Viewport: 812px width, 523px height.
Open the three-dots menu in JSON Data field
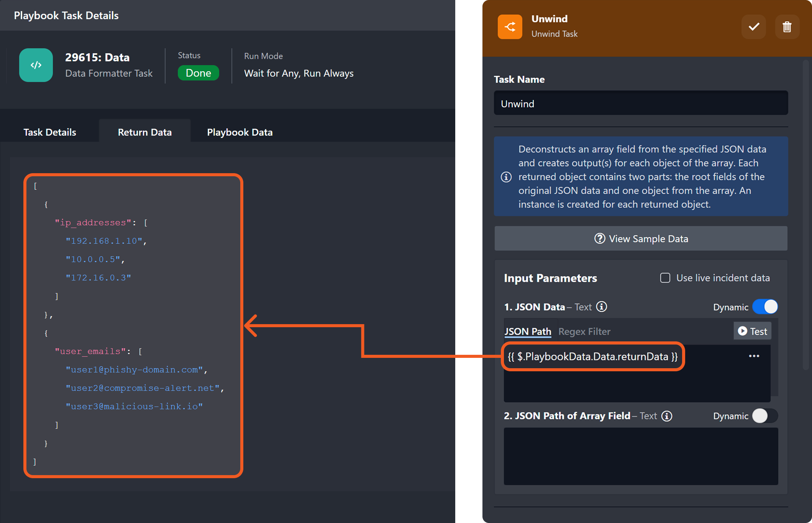tap(754, 356)
